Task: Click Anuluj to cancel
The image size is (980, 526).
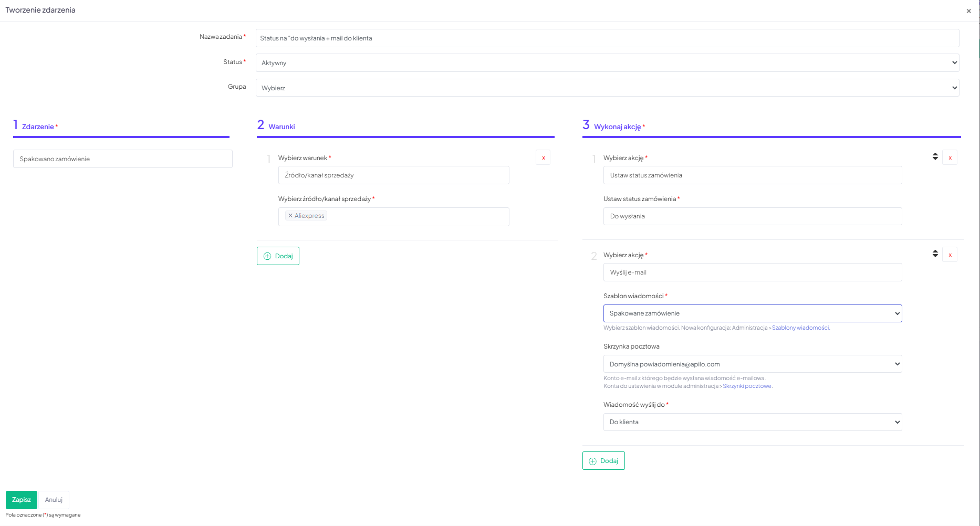Action: [x=54, y=500]
